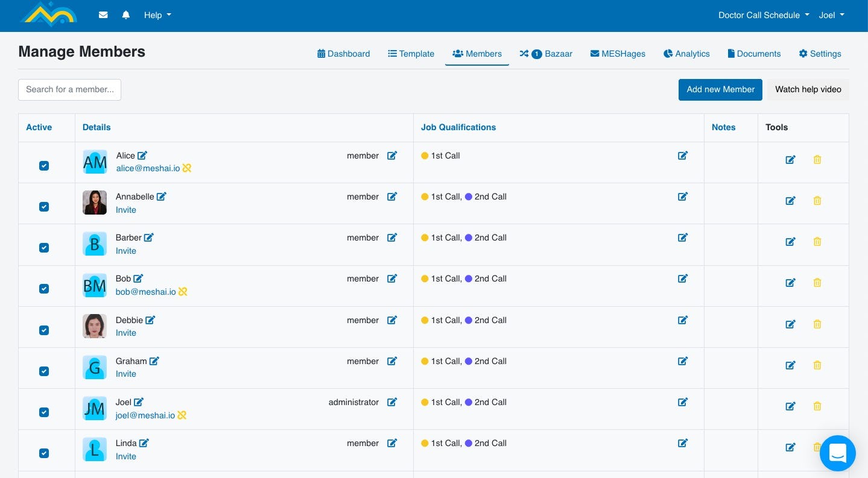Viewport: 868px width, 478px height.
Task: Click the member search field
Action: click(x=69, y=89)
